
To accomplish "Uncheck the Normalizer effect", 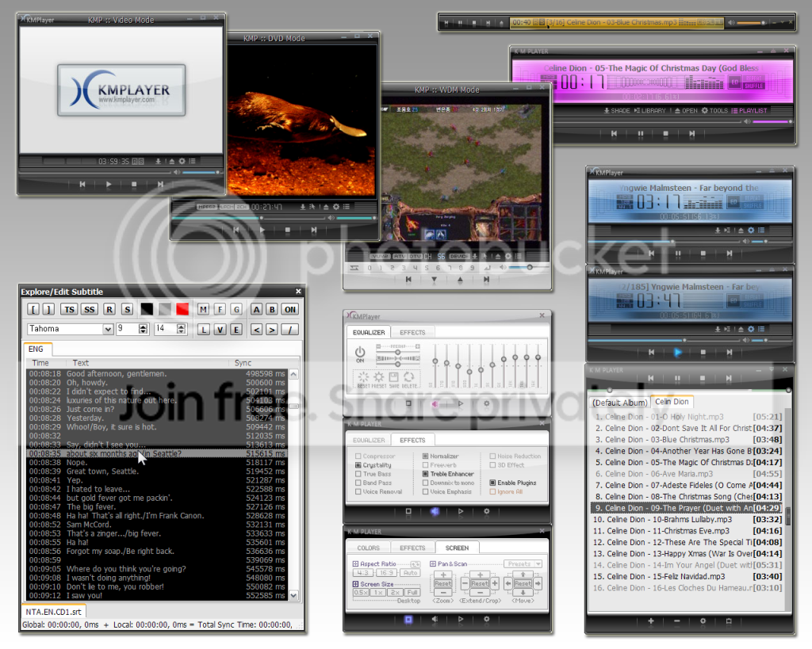I will click(425, 456).
